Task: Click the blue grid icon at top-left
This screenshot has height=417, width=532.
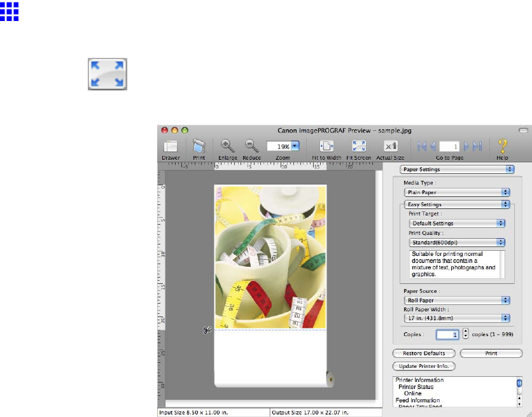Action: click(x=9, y=11)
